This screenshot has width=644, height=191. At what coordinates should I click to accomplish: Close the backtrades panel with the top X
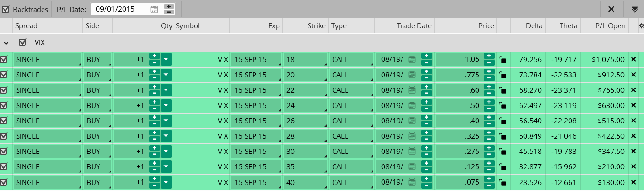611,9
